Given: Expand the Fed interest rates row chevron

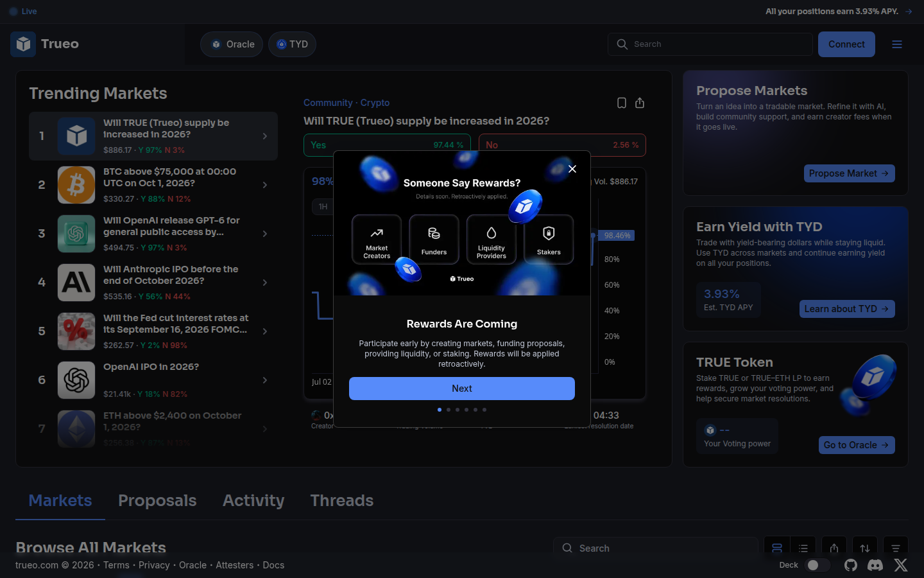Looking at the screenshot, I should pyautogui.click(x=265, y=331).
